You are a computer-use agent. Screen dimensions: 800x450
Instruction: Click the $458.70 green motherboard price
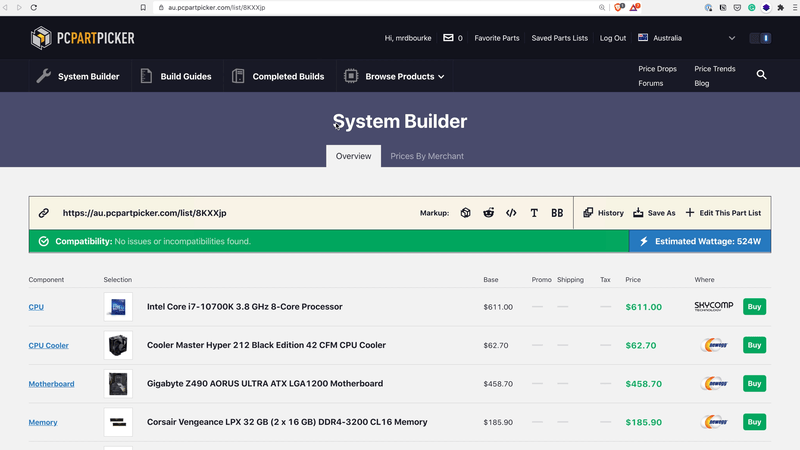point(643,384)
